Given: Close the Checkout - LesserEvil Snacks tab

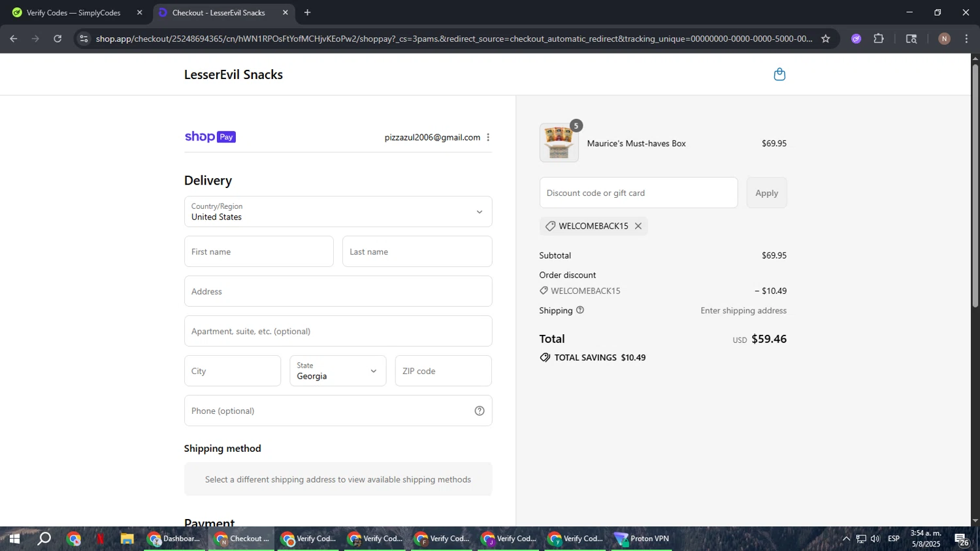Looking at the screenshot, I should point(285,12).
